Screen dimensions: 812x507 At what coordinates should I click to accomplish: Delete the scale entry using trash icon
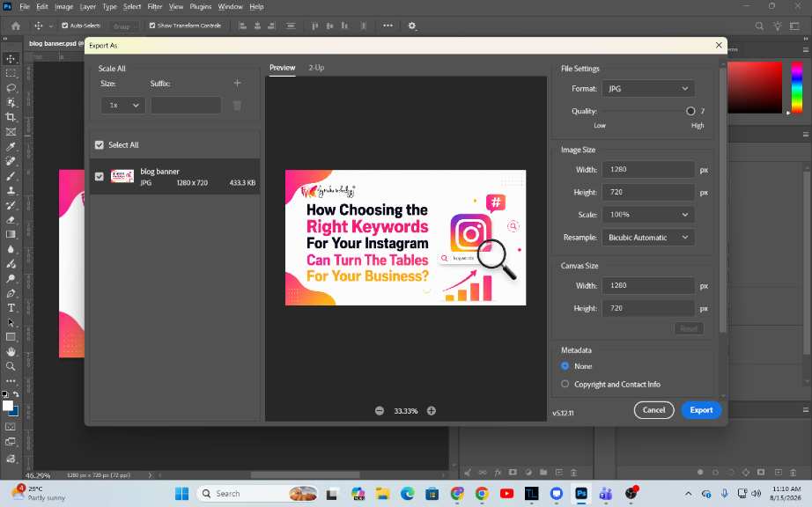point(237,106)
